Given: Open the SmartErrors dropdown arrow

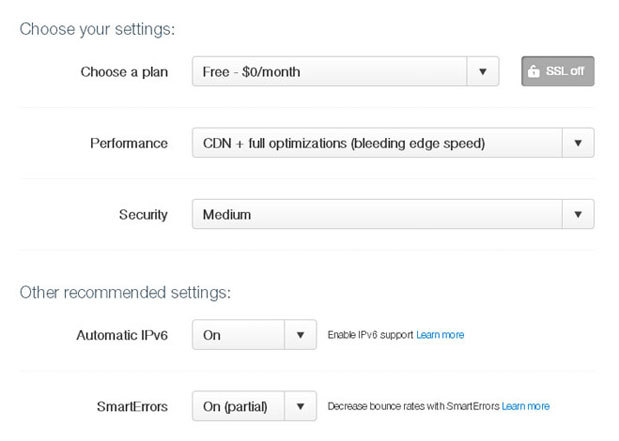Looking at the screenshot, I should [x=300, y=406].
